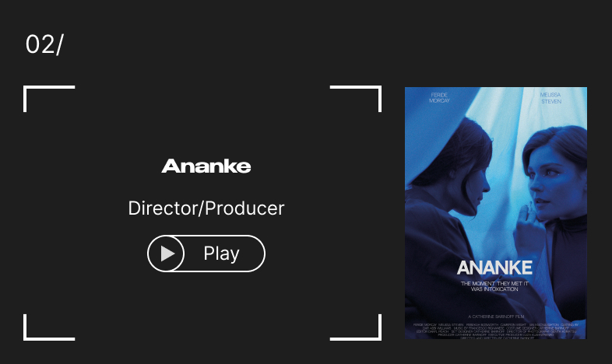Click the poster tagline about intoxication
612x364 pixels.
(x=494, y=286)
